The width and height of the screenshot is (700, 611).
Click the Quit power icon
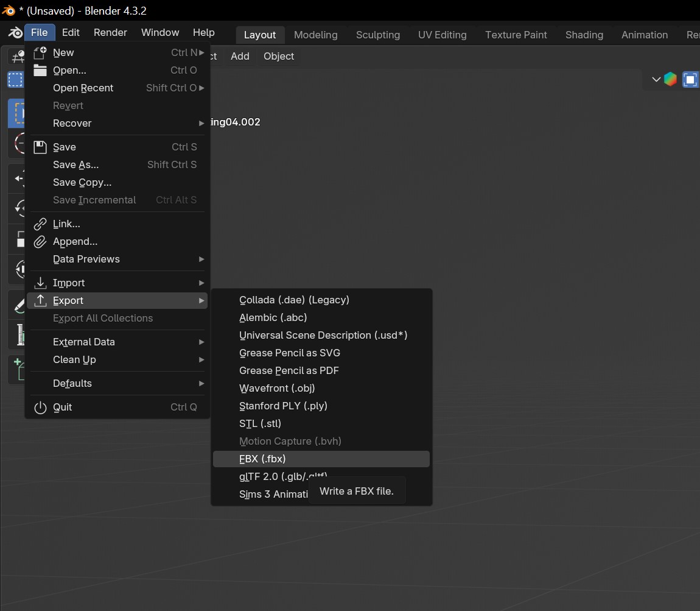point(40,408)
